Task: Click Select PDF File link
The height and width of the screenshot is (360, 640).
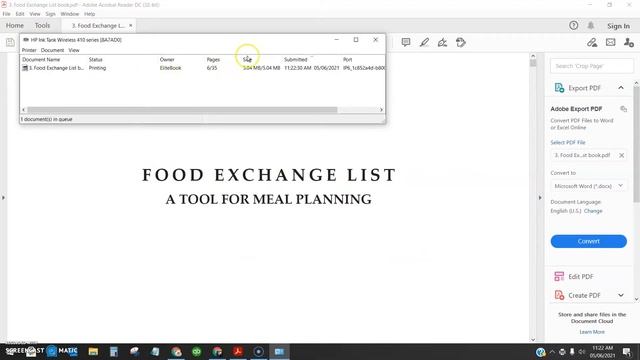Action: point(568,142)
